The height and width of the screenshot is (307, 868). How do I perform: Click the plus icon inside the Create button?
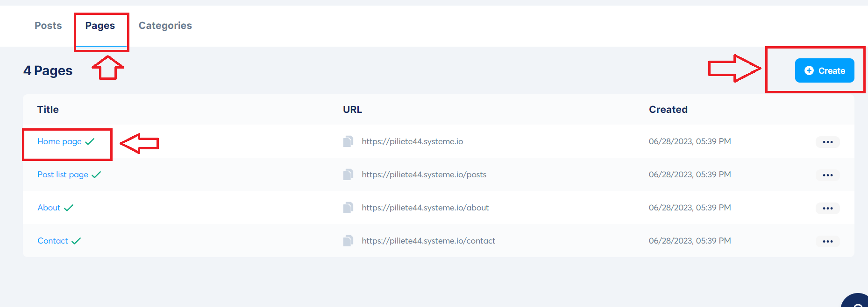[x=809, y=70]
